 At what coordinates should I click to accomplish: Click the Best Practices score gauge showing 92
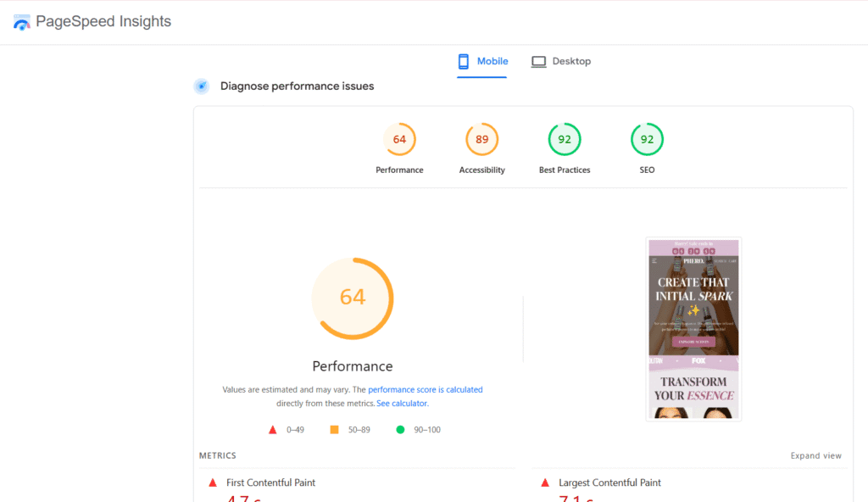tap(564, 139)
